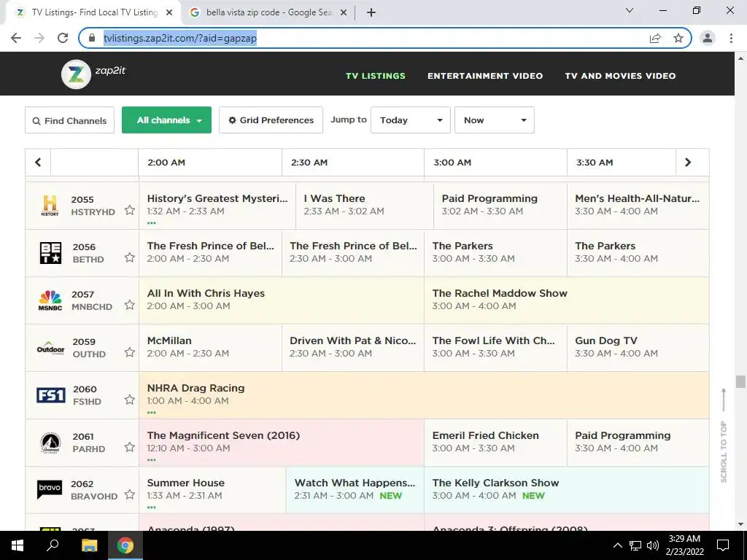Open the FS1 channel logo
747x560 pixels.
50,395
